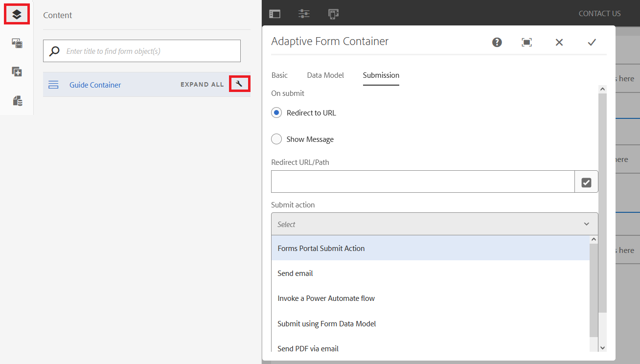
Task: Choose Send email from submit actions
Action: 295,273
